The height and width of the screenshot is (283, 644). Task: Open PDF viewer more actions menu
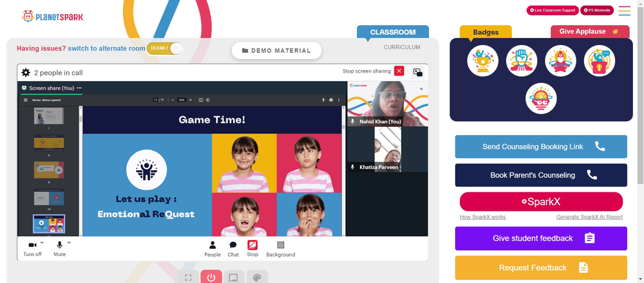click(339, 100)
